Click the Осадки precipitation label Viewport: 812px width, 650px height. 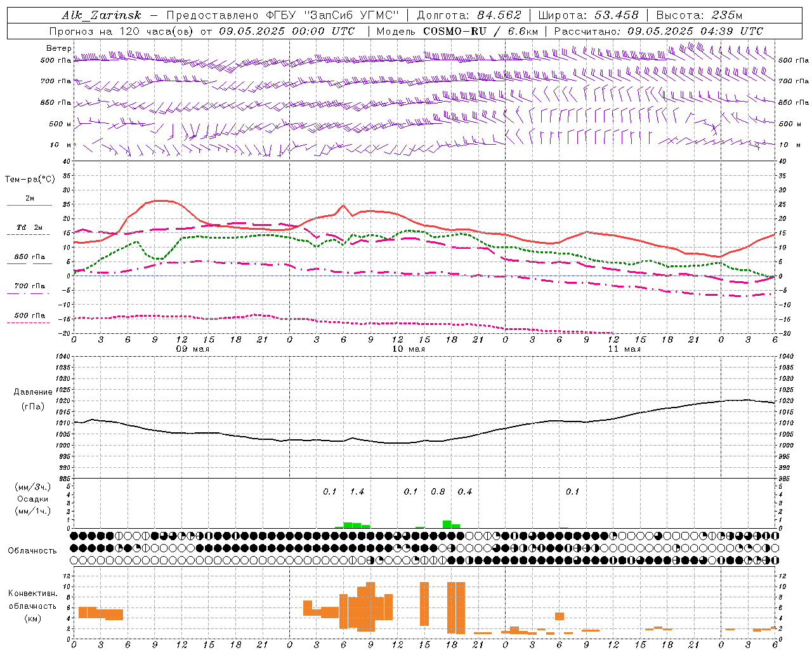32,499
